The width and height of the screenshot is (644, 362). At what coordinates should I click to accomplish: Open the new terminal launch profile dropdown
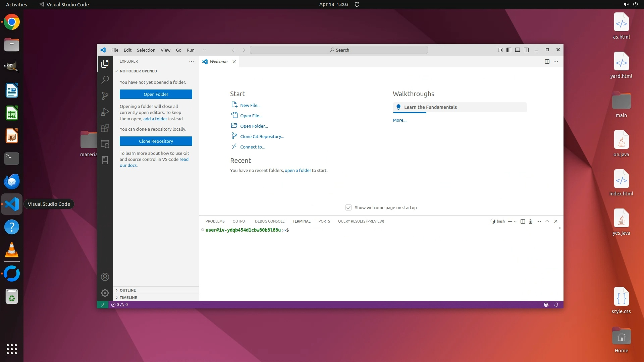(x=515, y=222)
